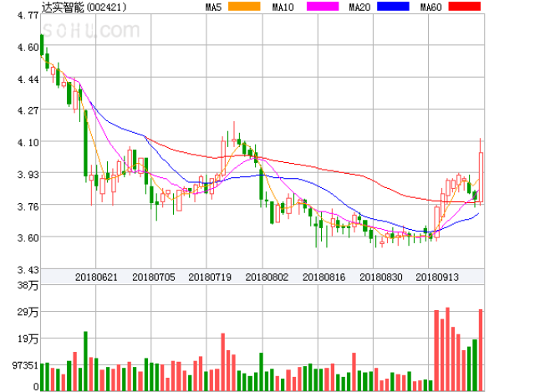
Task: Click the 4.27 price axis label
Action: pos(28,110)
